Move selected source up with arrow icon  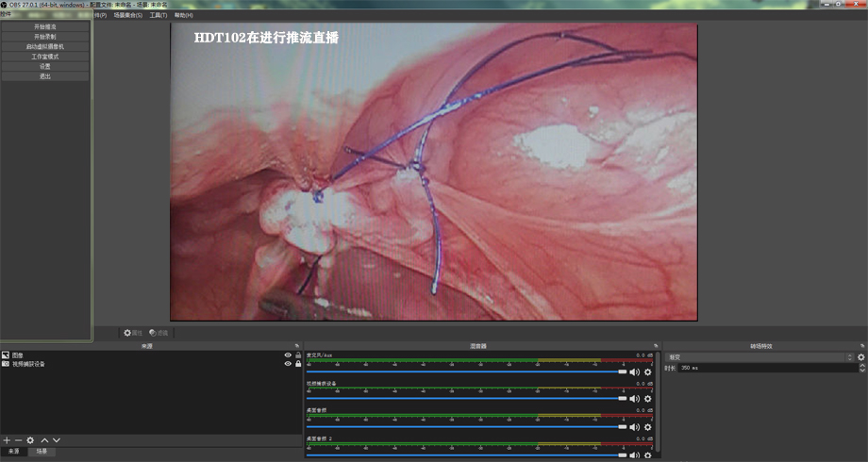(x=44, y=440)
